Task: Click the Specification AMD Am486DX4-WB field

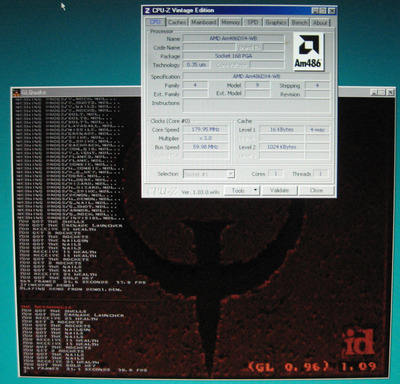Action: (256, 76)
